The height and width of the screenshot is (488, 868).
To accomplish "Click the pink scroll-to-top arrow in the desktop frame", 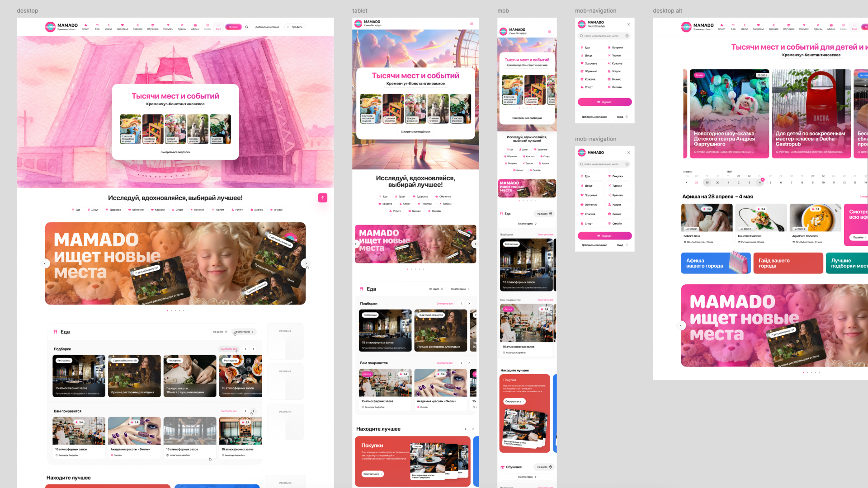I will pyautogui.click(x=323, y=198).
